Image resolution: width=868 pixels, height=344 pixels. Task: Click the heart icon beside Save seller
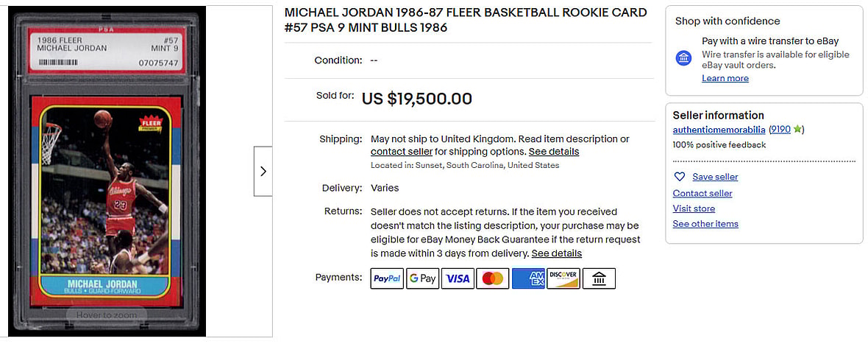[680, 177]
